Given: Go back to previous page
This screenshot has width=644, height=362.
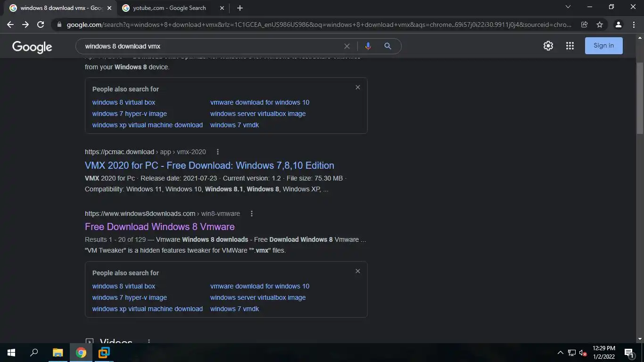Looking at the screenshot, I should 10,25.
